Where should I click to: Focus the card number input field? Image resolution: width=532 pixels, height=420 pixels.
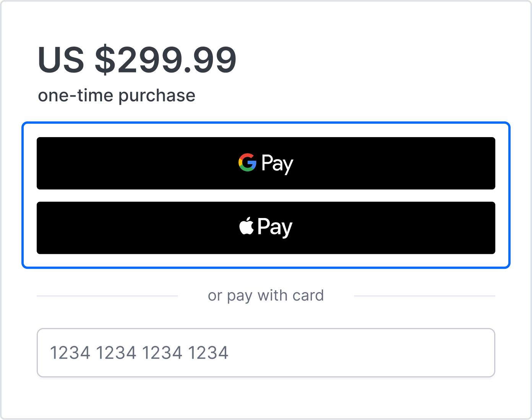pos(266,353)
